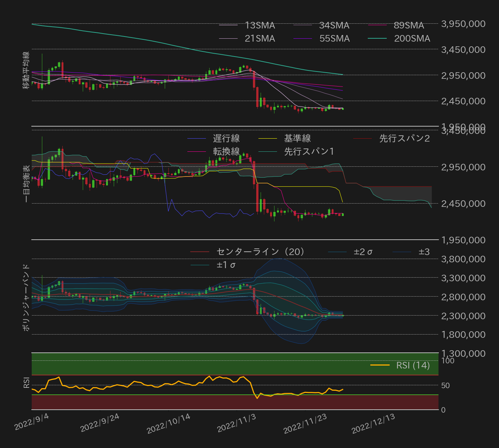Click the 一目均衡表 axis title
The image size is (499, 448).
coord(26,184)
